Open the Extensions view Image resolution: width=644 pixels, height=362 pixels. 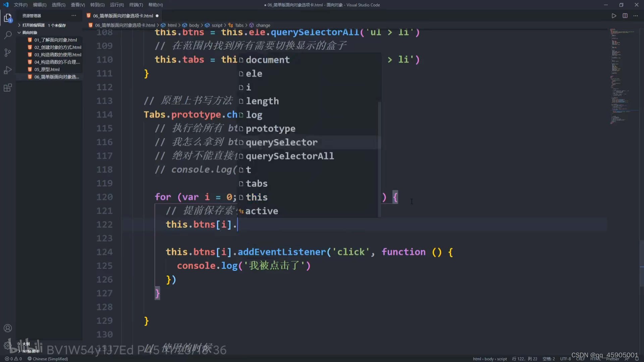click(x=8, y=88)
